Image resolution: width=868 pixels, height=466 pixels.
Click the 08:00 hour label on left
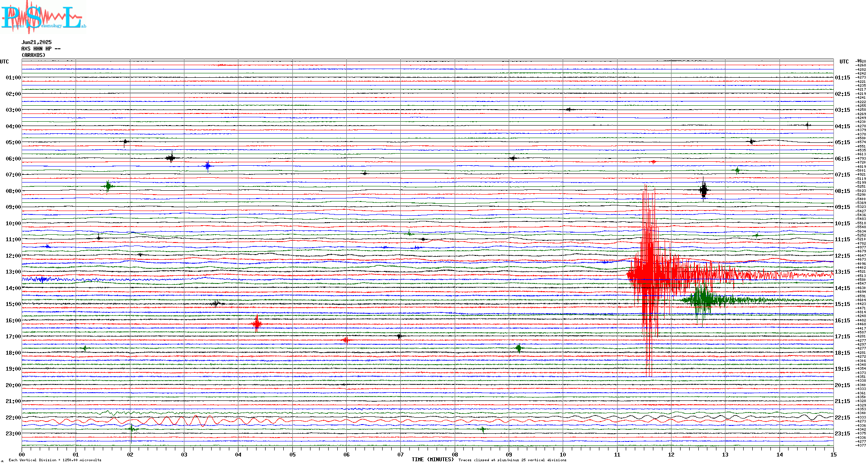click(13, 191)
